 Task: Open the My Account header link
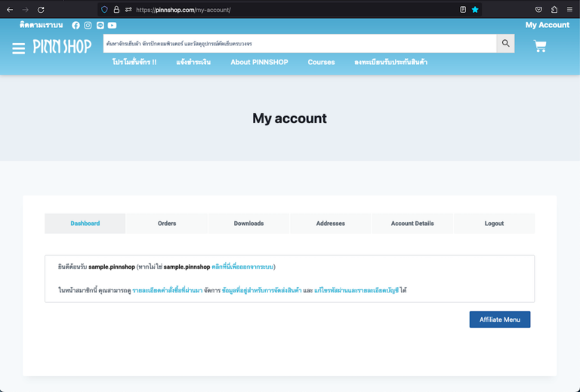547,25
